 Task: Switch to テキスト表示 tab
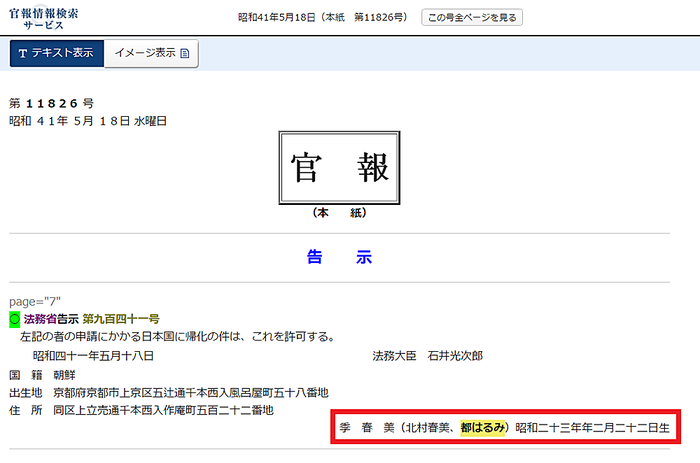[57, 53]
